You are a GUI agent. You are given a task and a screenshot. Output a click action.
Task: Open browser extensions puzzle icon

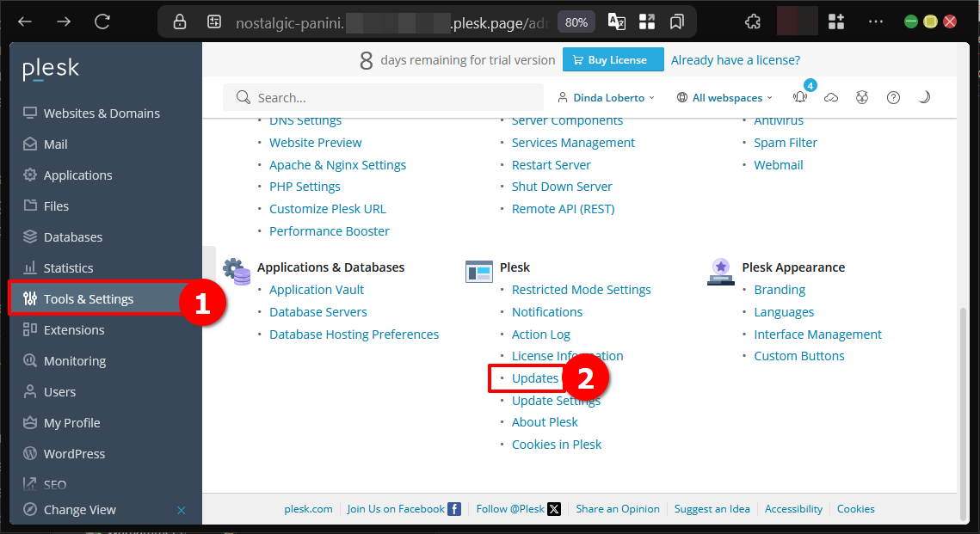(x=753, y=21)
